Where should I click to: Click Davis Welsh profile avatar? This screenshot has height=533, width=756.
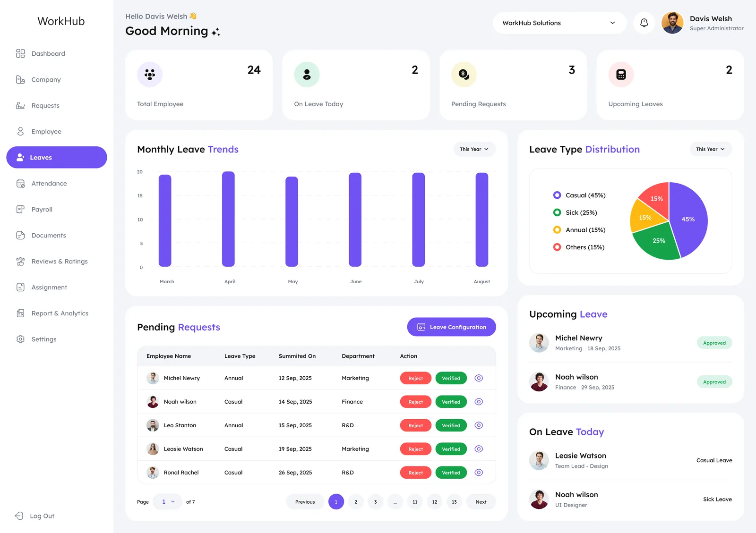pos(672,23)
